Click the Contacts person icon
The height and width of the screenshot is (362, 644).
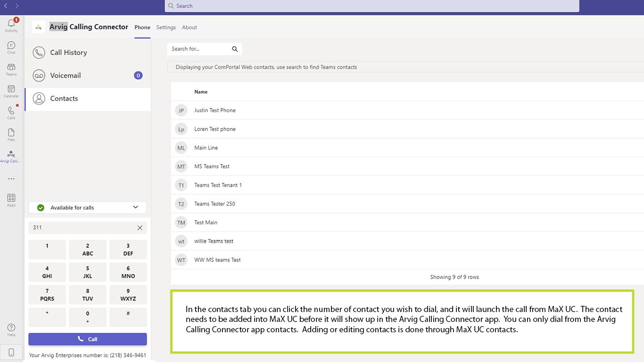[39, 99]
